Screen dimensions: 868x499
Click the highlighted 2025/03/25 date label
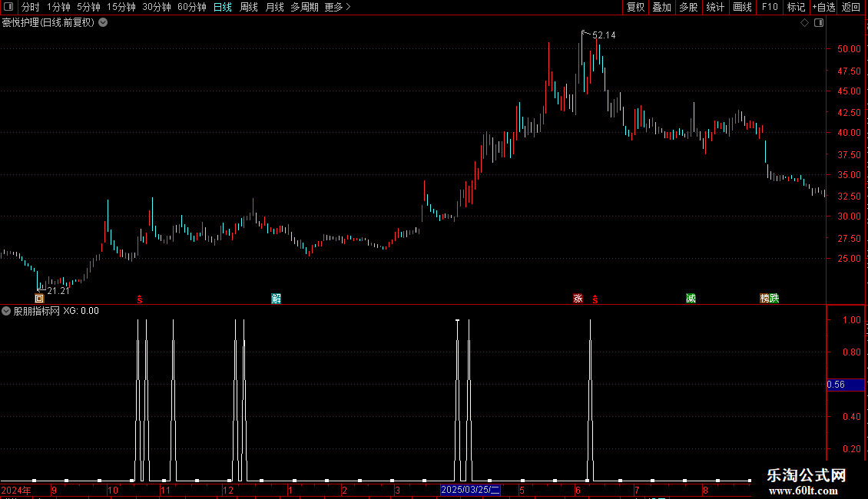471,490
